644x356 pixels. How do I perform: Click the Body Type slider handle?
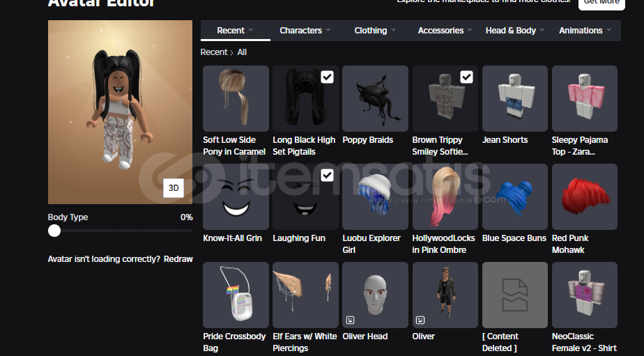[54, 231]
